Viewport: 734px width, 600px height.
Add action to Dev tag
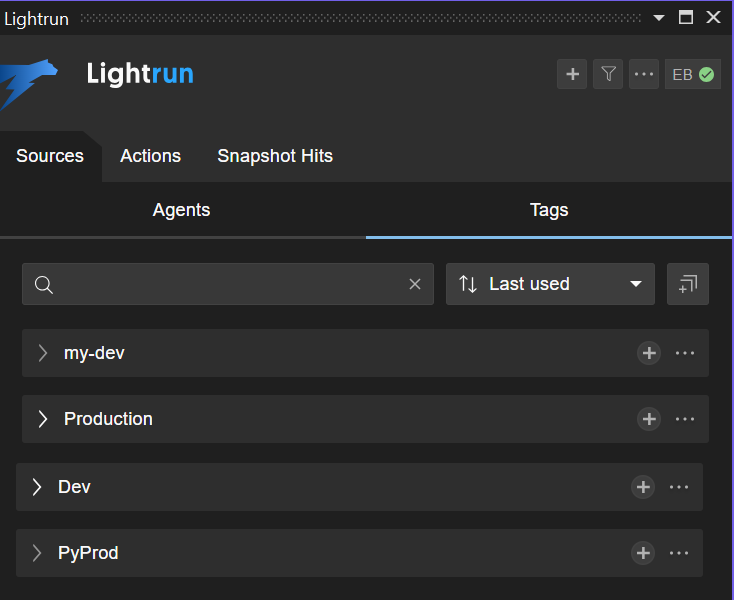point(643,487)
